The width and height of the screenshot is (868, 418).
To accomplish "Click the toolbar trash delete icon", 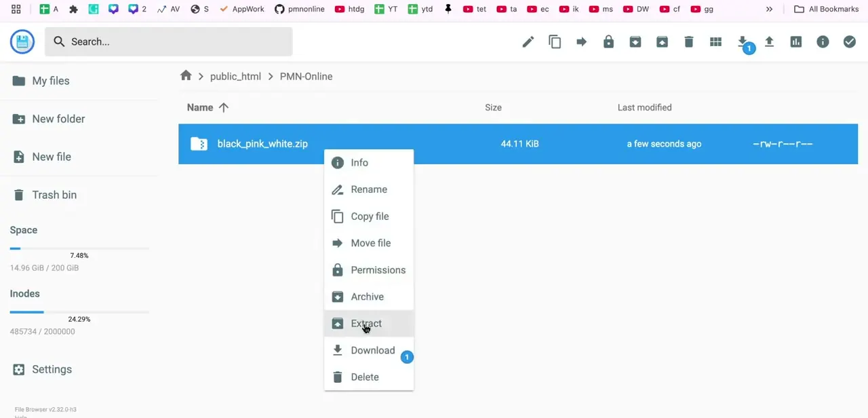I will point(689,42).
